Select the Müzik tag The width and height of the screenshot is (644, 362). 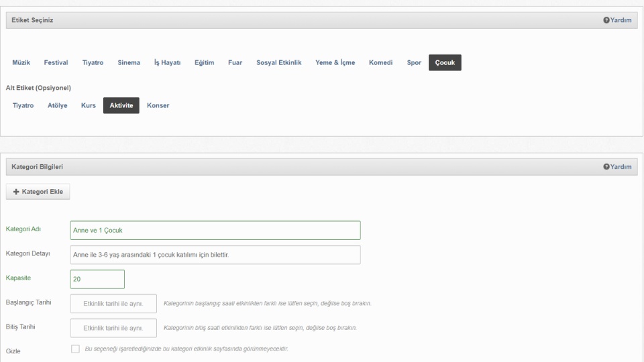pyautogui.click(x=21, y=63)
